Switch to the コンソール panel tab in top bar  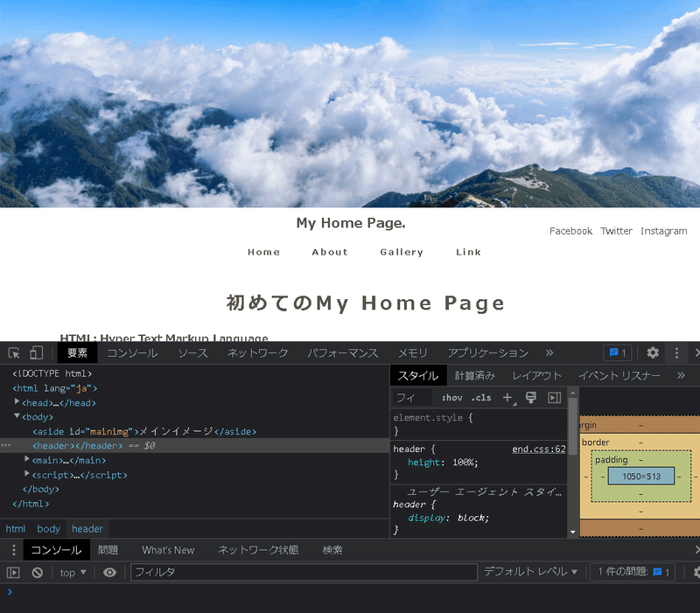[x=132, y=353]
